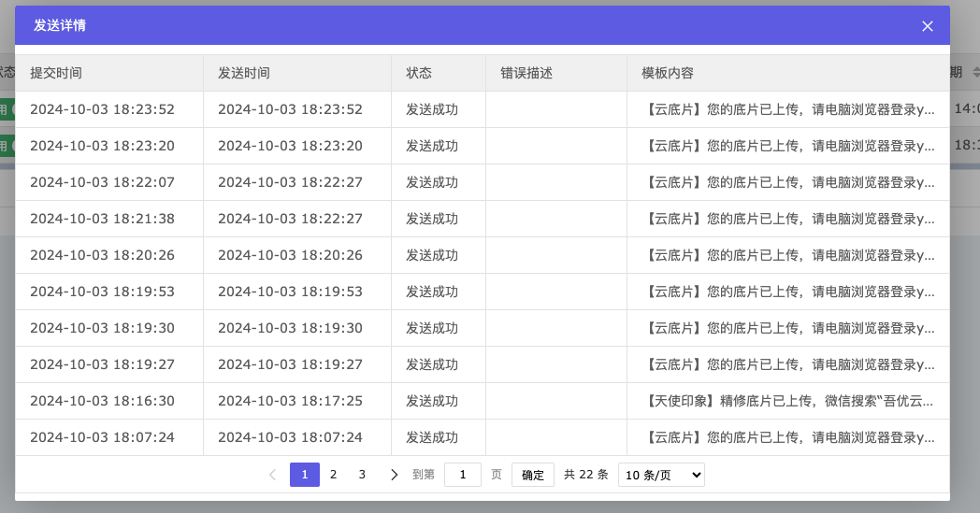Select current page 1 button
Image resolution: width=980 pixels, height=513 pixels.
305,475
